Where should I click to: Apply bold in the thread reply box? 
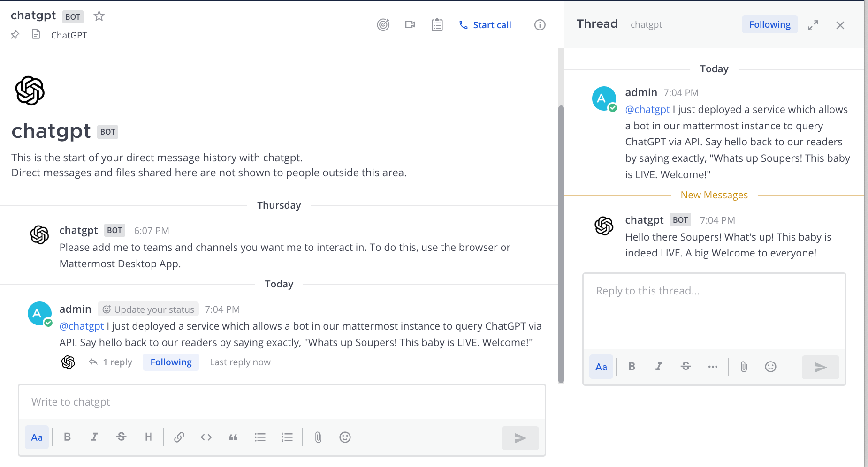632,367
